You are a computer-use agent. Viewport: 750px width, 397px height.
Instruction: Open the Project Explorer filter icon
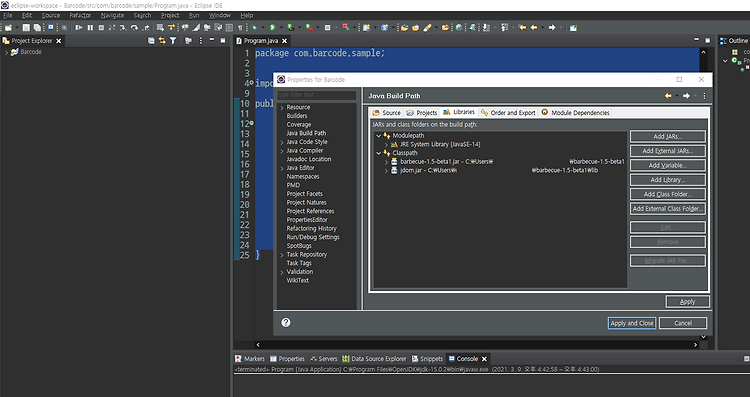pyautogui.click(x=173, y=41)
